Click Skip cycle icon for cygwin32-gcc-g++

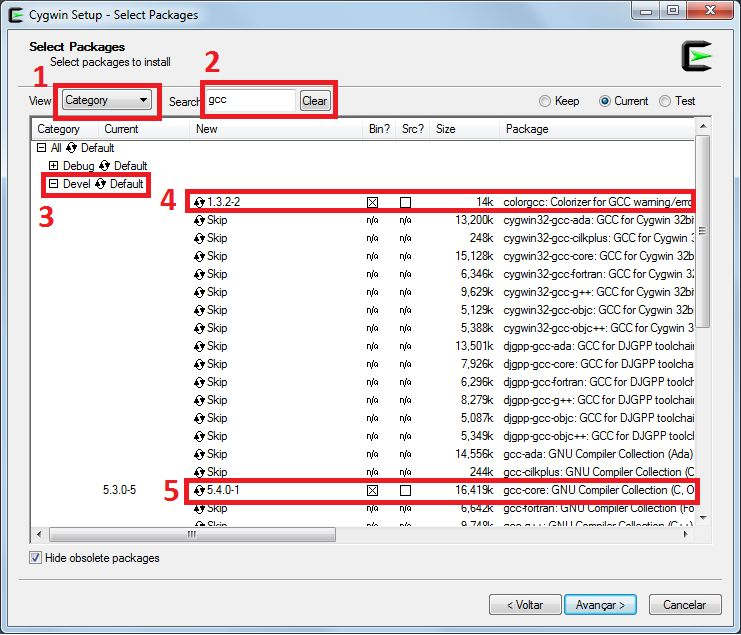pyautogui.click(x=199, y=292)
